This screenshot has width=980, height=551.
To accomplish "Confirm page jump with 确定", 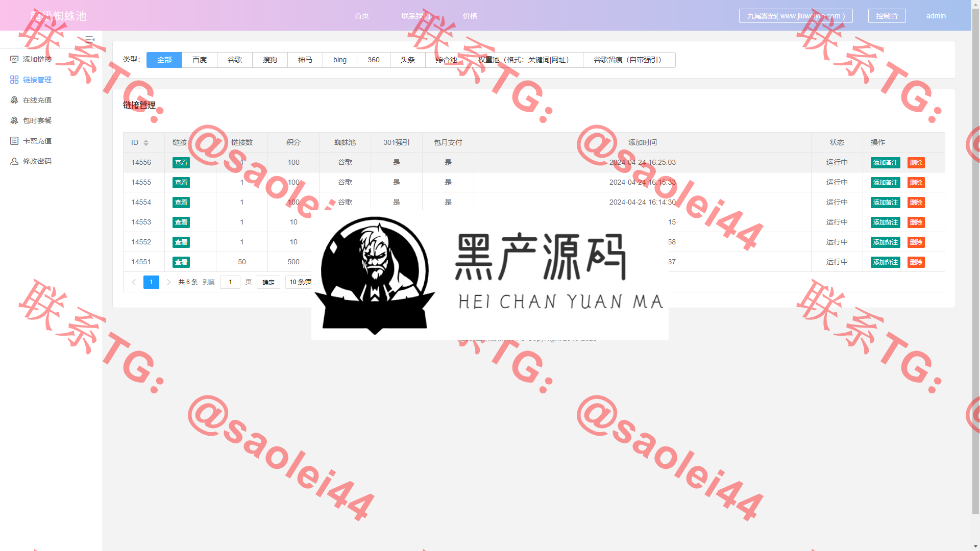I will [268, 282].
